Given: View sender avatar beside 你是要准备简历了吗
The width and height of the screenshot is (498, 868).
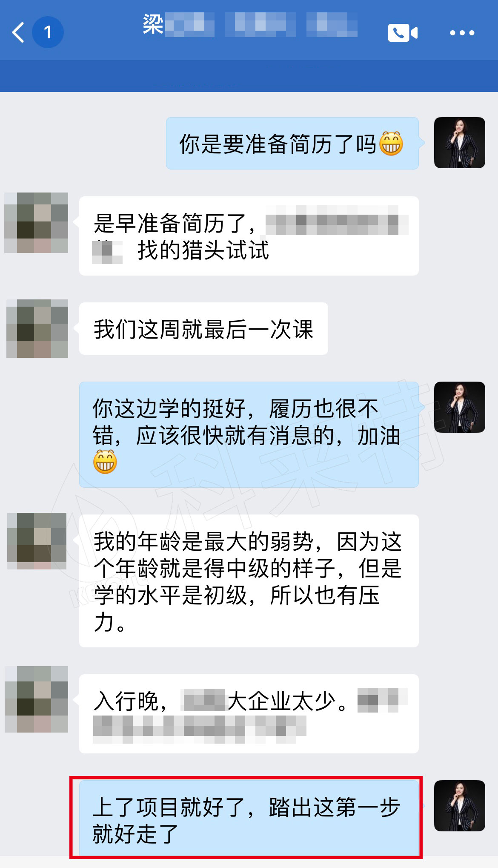Looking at the screenshot, I should tap(460, 143).
